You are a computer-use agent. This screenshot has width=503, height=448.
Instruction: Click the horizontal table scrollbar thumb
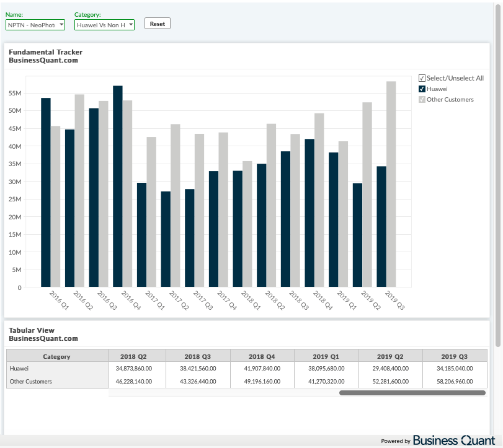click(x=412, y=393)
